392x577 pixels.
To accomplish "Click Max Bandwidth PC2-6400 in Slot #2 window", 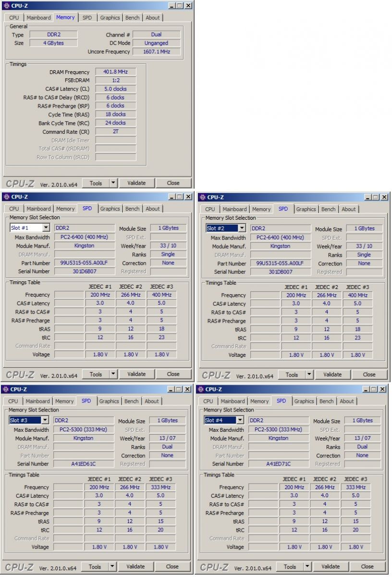I will (x=281, y=238).
